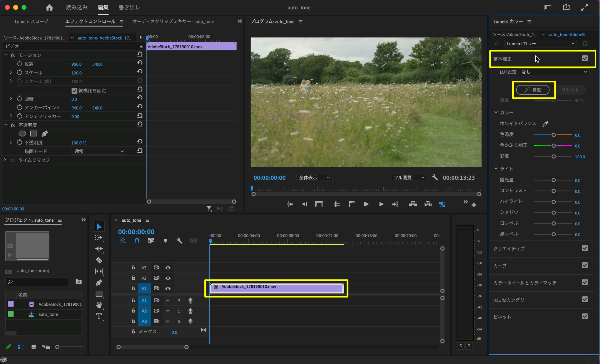Image resolution: width=600 pixels, height=364 pixels.
Task: Select the Type tool
Action: pyautogui.click(x=99, y=316)
